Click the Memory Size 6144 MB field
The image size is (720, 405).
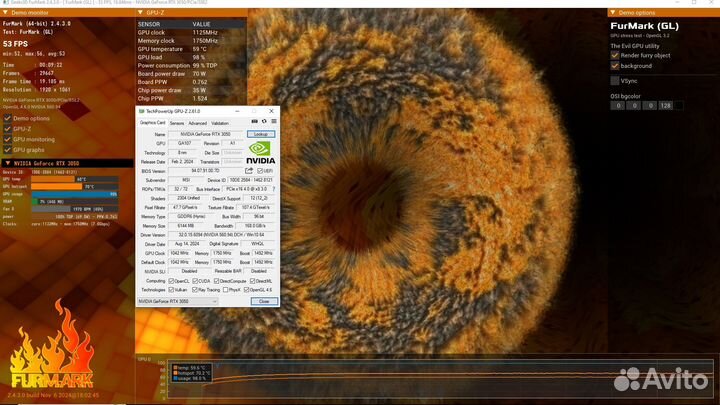pyautogui.click(x=186, y=226)
